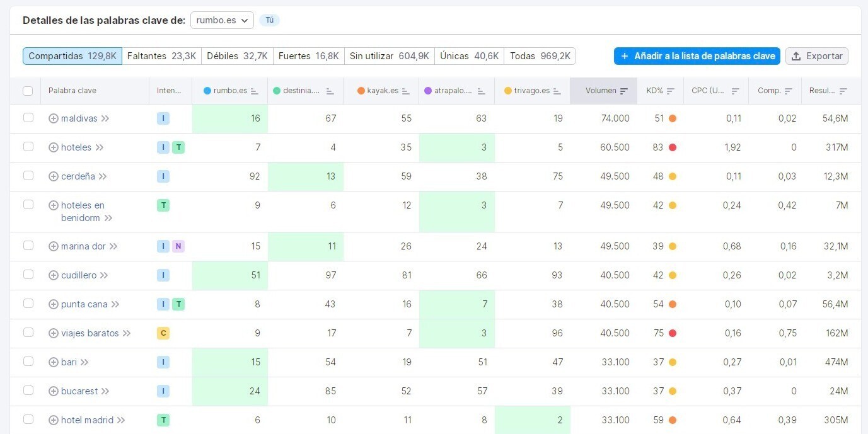Click the Palabra clave column header

point(72,91)
